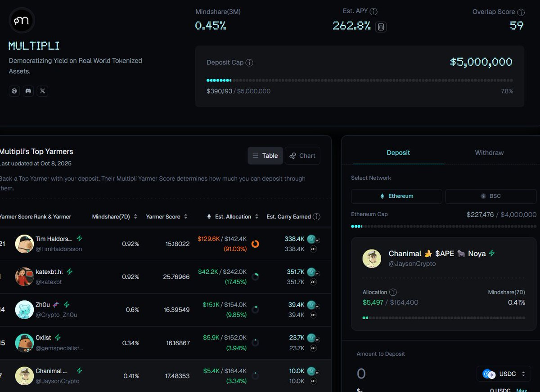This screenshot has height=392, width=540.
Task: Click the 0.34% mindshare for 0xlist
Action: click(130, 343)
